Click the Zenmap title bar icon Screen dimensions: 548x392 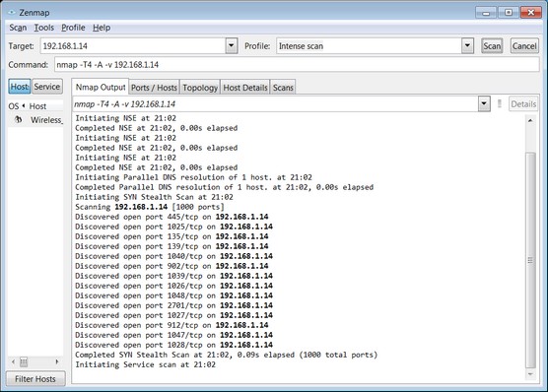tap(12, 12)
